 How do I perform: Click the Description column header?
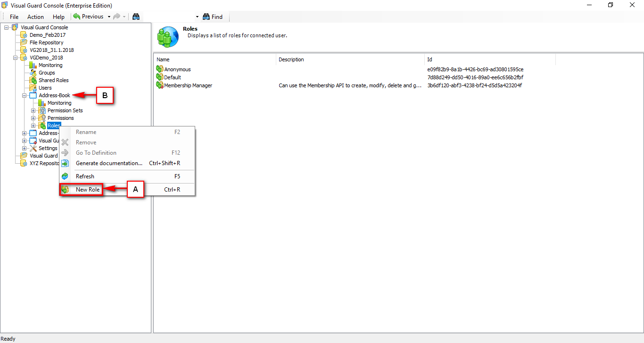coord(291,59)
